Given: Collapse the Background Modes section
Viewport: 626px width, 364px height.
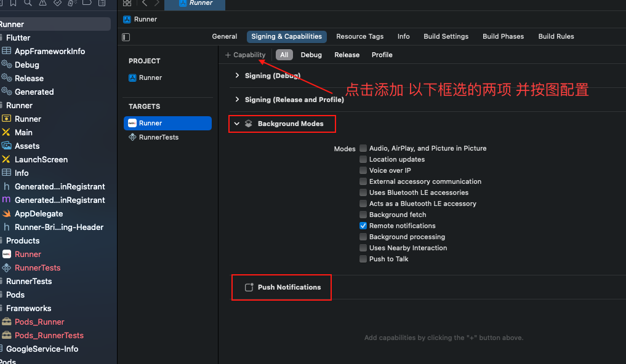Looking at the screenshot, I should click(237, 124).
